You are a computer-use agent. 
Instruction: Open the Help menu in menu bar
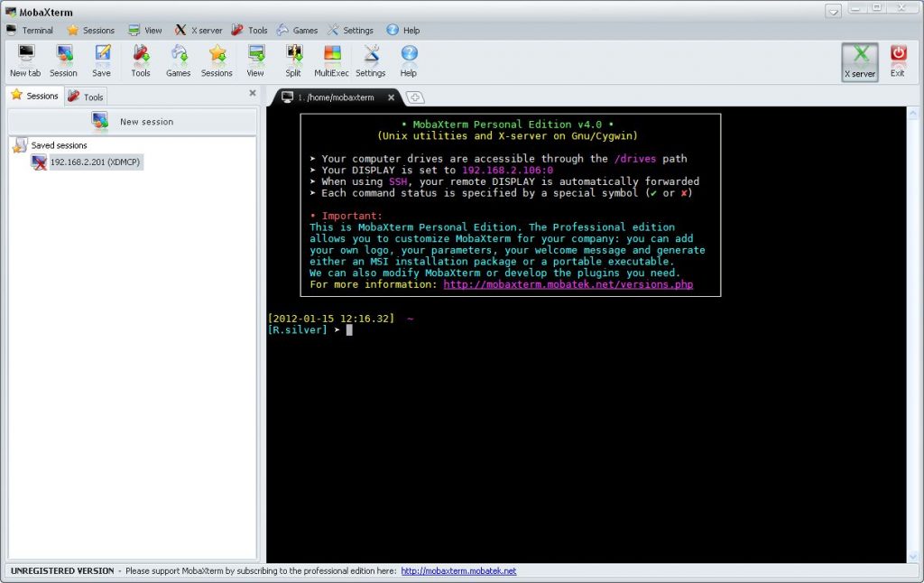(403, 30)
